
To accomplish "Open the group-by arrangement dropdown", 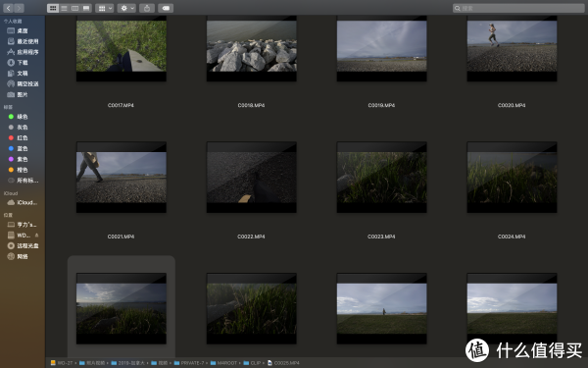I will (104, 8).
